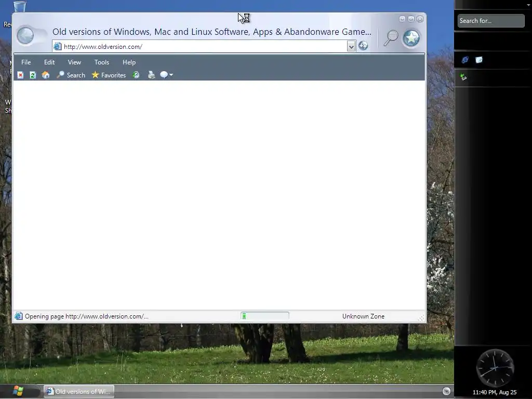Click the Unknown Zone status text
Screen dimensions: 532x399
[363, 316]
